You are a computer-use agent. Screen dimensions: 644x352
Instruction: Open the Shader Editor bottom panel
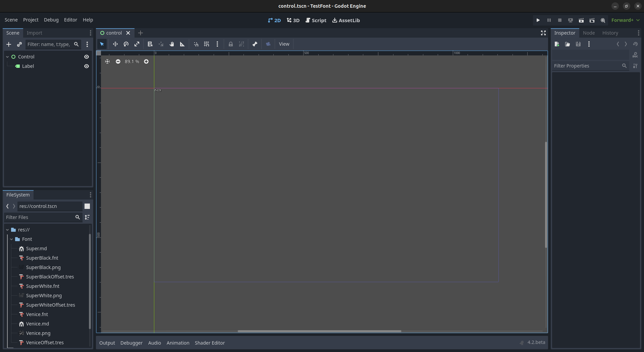(210, 343)
